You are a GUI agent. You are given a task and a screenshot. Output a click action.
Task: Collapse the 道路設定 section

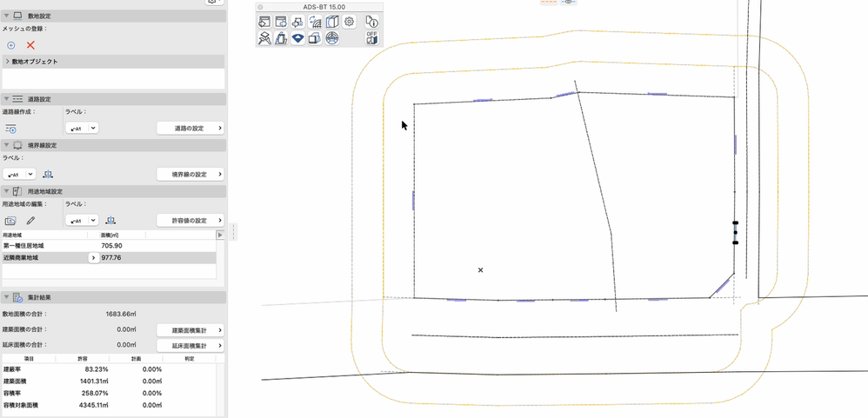tap(6, 99)
